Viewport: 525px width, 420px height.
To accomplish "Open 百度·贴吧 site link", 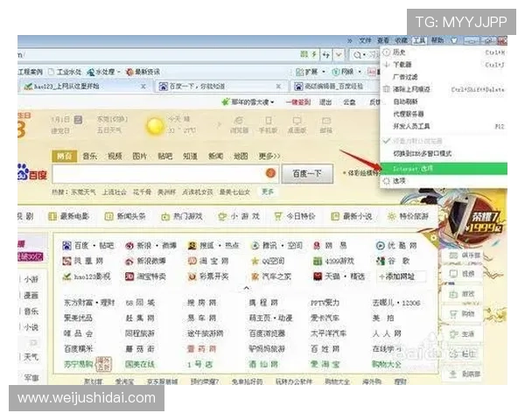I will pos(88,246).
